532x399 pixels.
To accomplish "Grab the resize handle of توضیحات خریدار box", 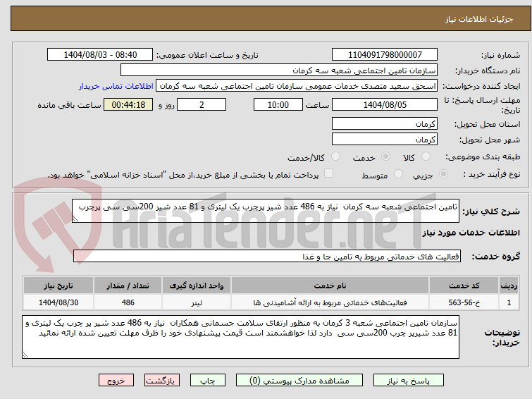I will [25, 355].
